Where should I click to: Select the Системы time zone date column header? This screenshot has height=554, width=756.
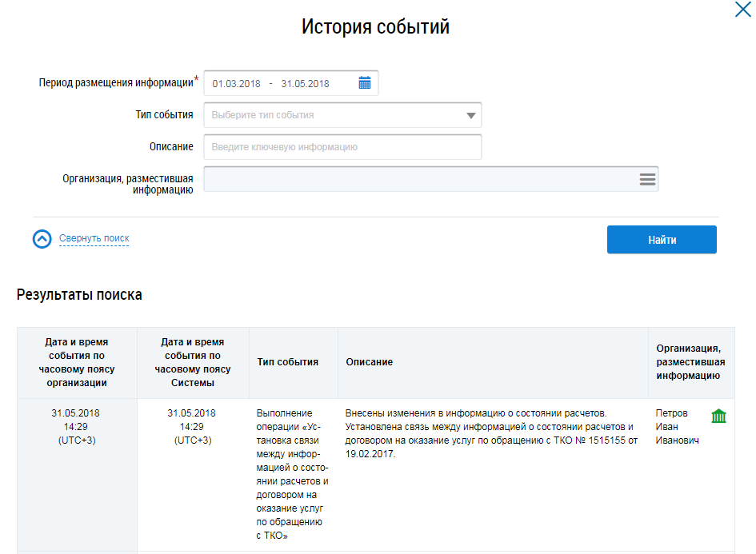(x=193, y=362)
